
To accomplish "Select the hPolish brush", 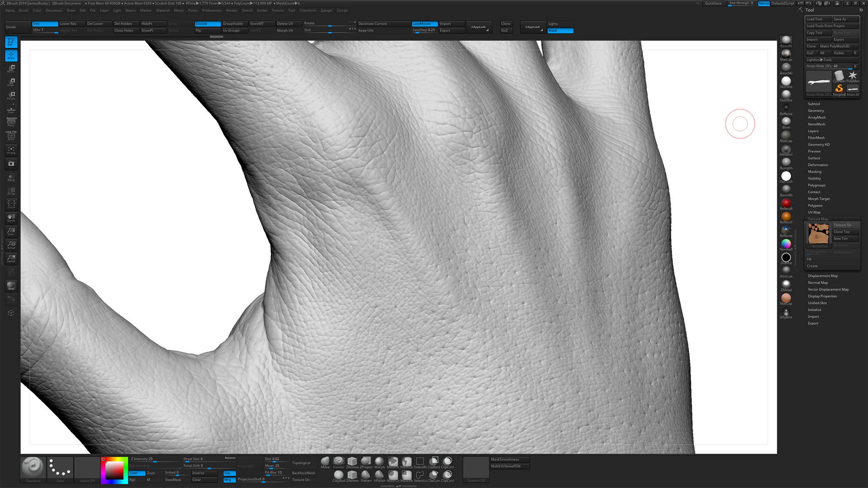I will (379, 475).
